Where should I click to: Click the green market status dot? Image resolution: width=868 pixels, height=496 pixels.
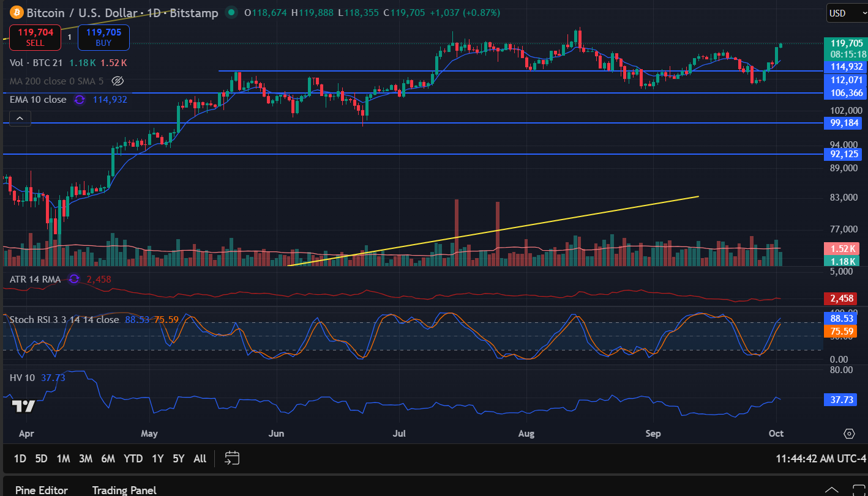coord(231,12)
